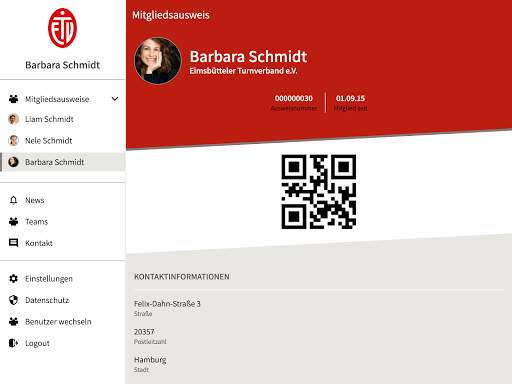
Task: Click the Teams group icon
Action: coord(13,222)
